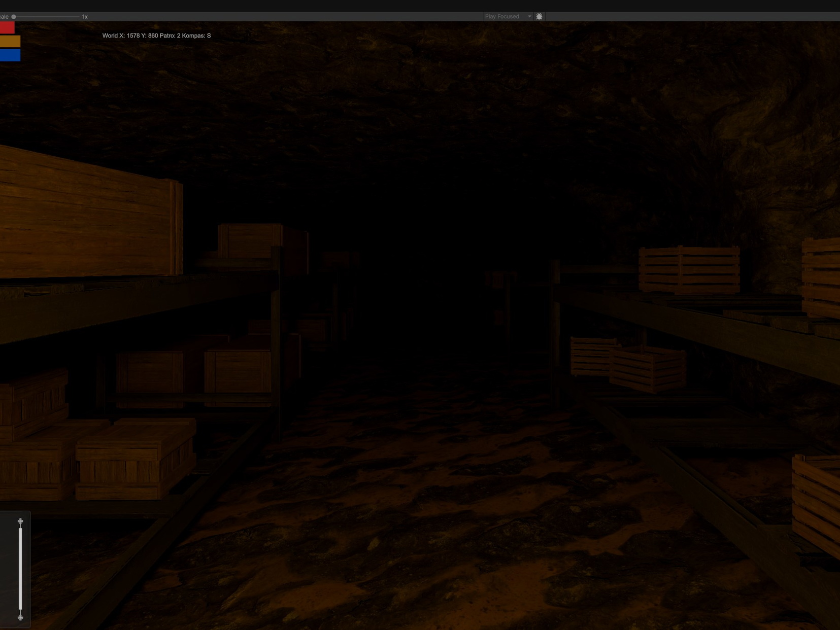Image resolution: width=840 pixels, height=630 pixels.
Task: Click the 1x scale value label
Action: (84, 16)
